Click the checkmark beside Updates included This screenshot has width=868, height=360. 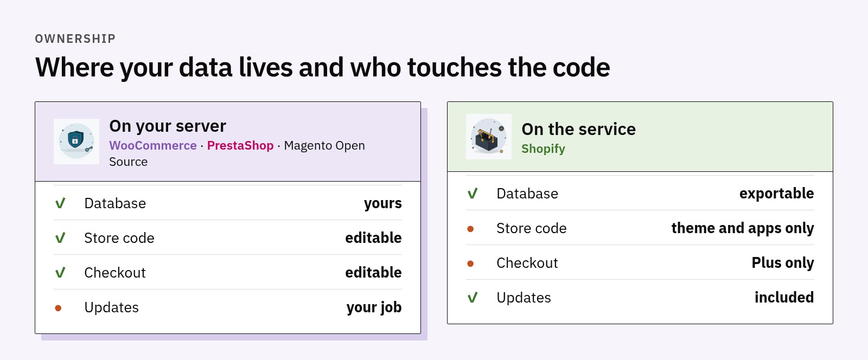(x=473, y=298)
